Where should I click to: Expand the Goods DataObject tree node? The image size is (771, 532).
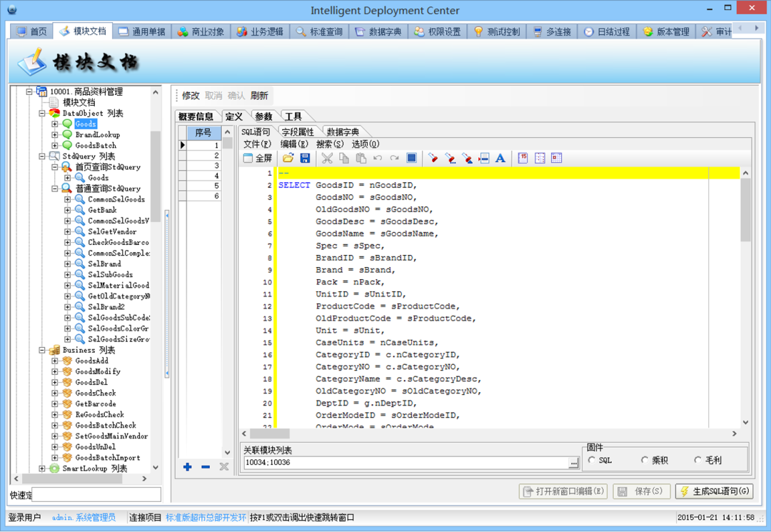(54, 124)
